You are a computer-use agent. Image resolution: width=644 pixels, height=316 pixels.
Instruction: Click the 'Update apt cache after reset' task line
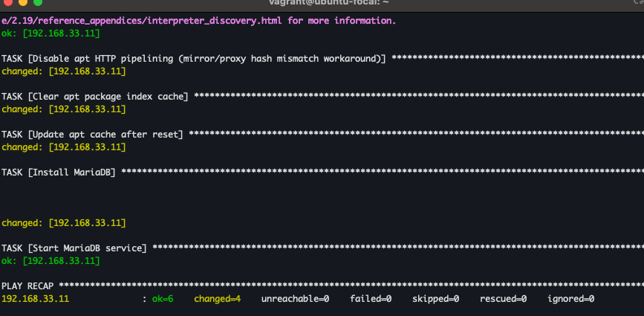click(x=322, y=135)
